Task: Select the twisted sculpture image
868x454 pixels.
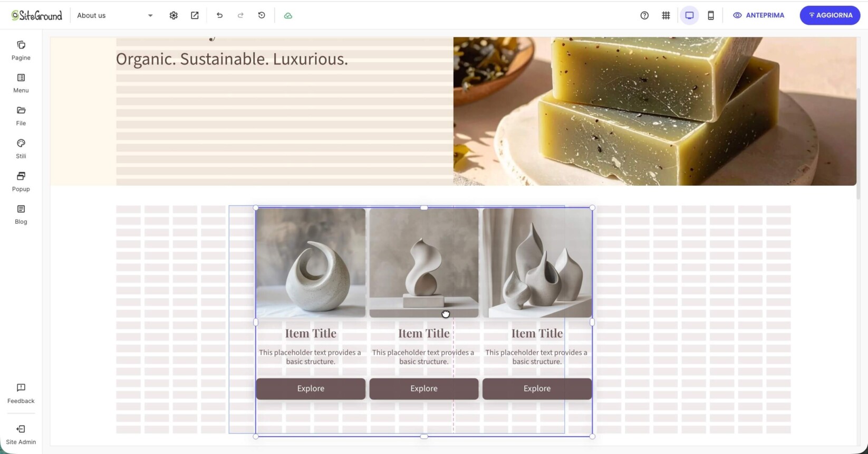Action: tap(424, 263)
